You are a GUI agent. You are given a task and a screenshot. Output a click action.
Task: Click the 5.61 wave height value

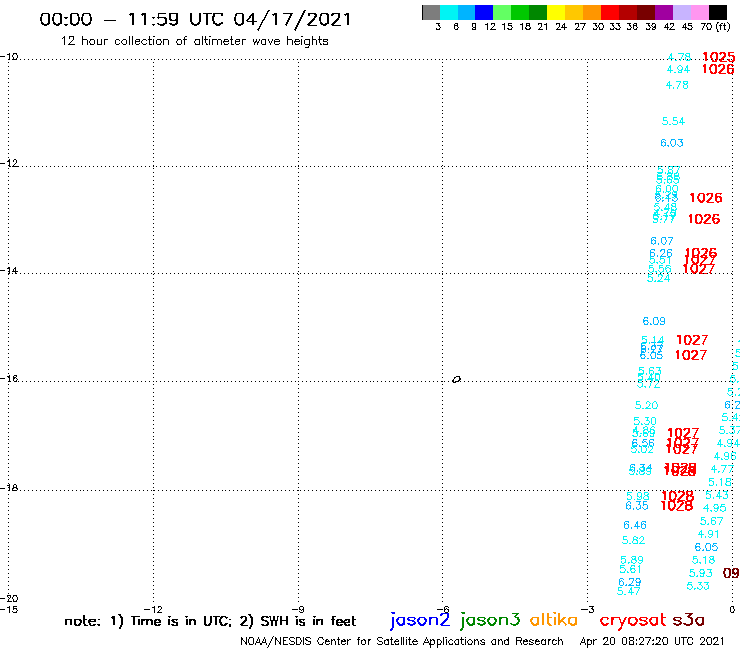(x=630, y=569)
